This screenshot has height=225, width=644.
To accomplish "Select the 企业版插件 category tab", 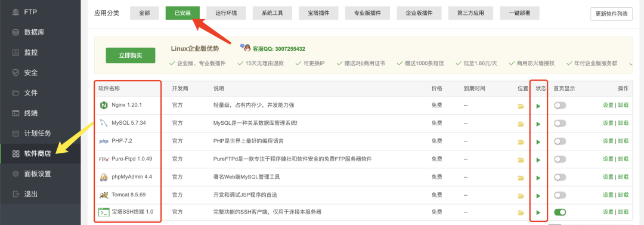I will pos(419,13).
